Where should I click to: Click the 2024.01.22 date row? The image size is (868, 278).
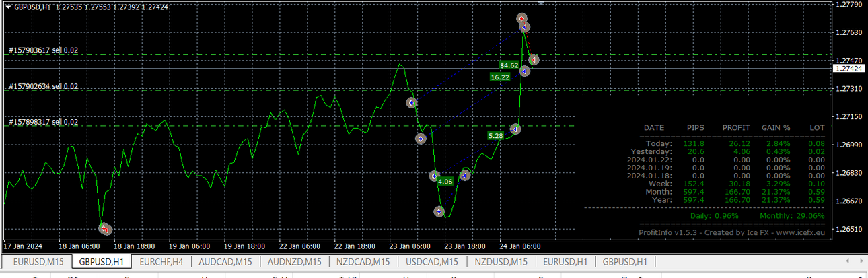point(725,160)
